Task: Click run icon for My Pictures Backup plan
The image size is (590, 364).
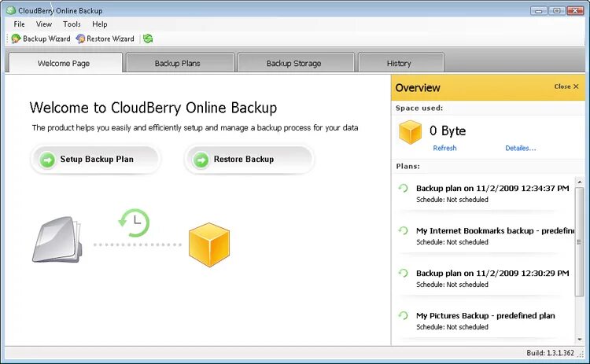Action: pyautogui.click(x=403, y=315)
